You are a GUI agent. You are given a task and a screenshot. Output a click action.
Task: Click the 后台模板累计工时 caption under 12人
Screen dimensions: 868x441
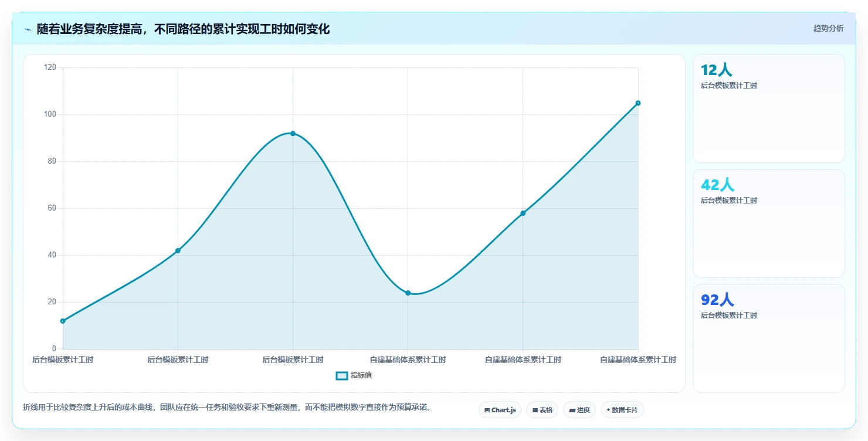[729, 86]
